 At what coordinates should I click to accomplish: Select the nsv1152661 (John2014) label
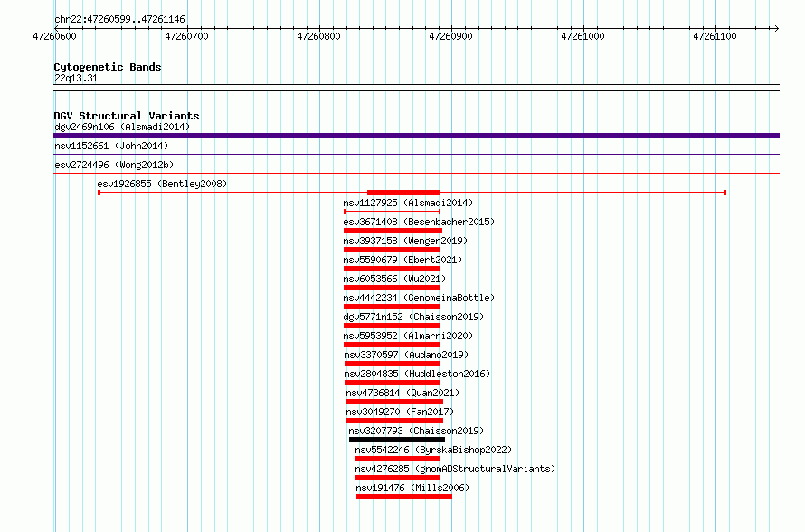point(111,146)
